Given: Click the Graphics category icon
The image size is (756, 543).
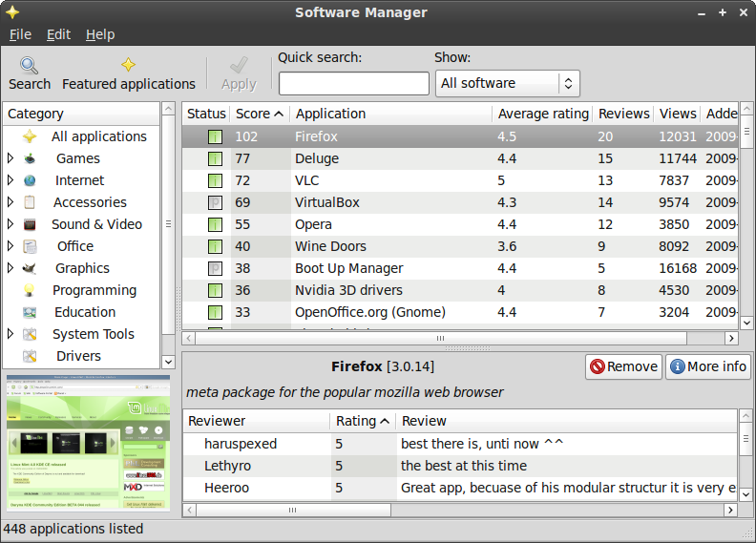Looking at the screenshot, I should (x=30, y=268).
